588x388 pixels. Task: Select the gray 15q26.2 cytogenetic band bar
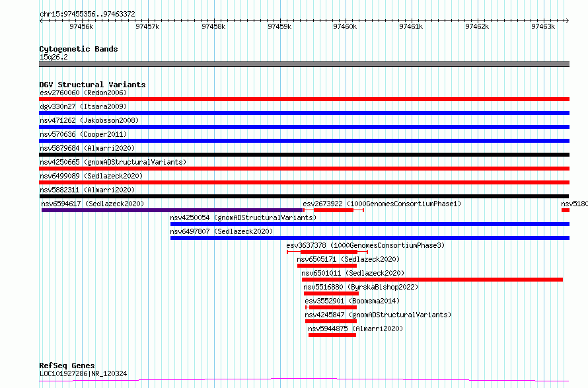pyautogui.click(x=304, y=64)
